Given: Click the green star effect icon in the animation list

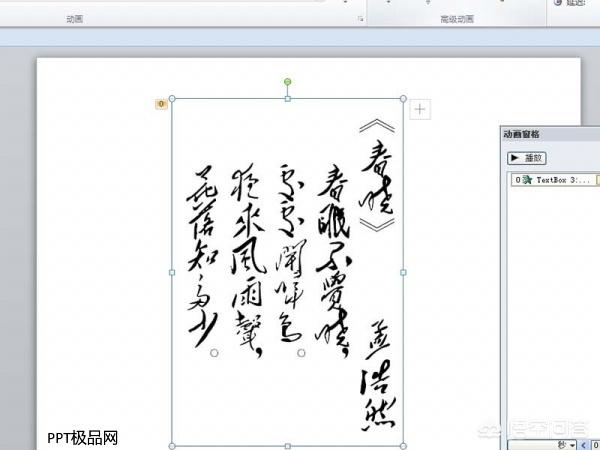Looking at the screenshot, I should pyautogui.click(x=528, y=180).
